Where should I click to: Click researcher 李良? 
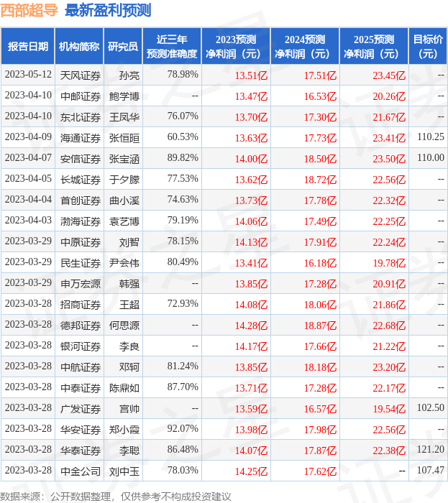[129, 347]
